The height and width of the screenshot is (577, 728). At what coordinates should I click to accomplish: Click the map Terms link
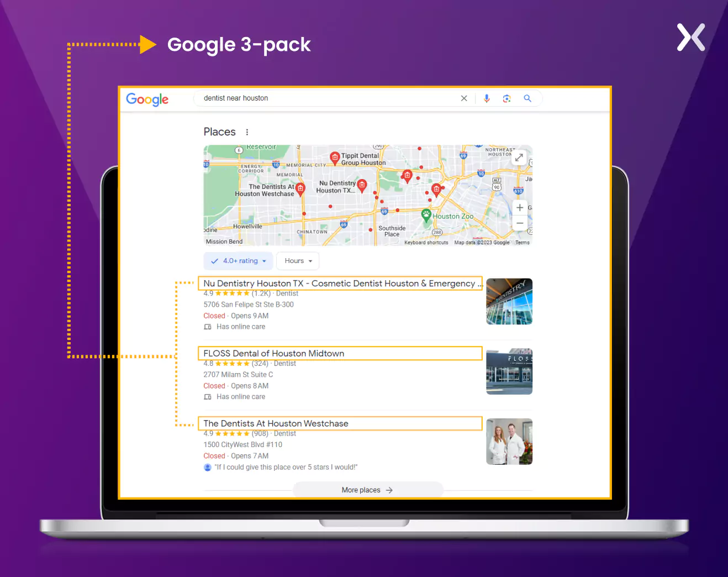click(523, 243)
